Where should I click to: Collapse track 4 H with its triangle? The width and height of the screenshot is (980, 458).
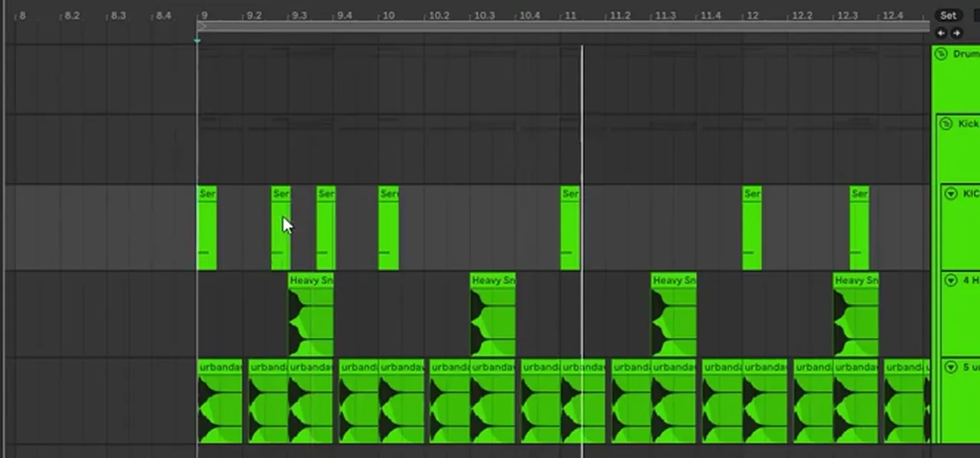tap(951, 280)
